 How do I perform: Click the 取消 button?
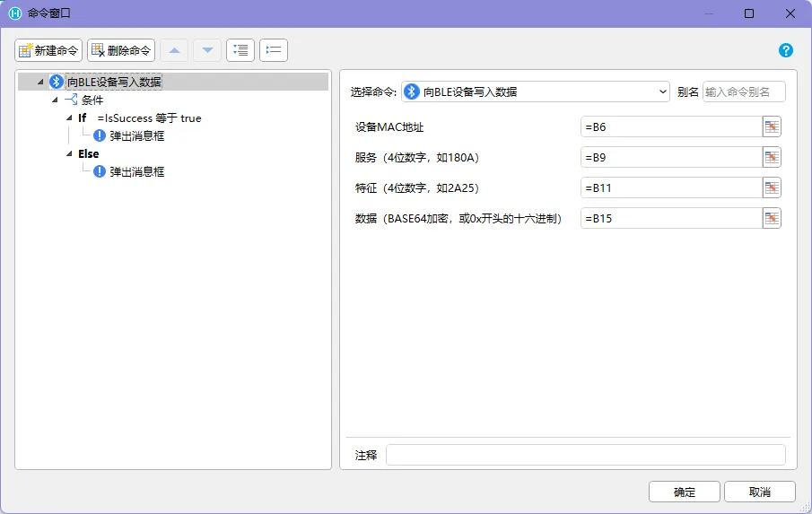click(x=760, y=492)
